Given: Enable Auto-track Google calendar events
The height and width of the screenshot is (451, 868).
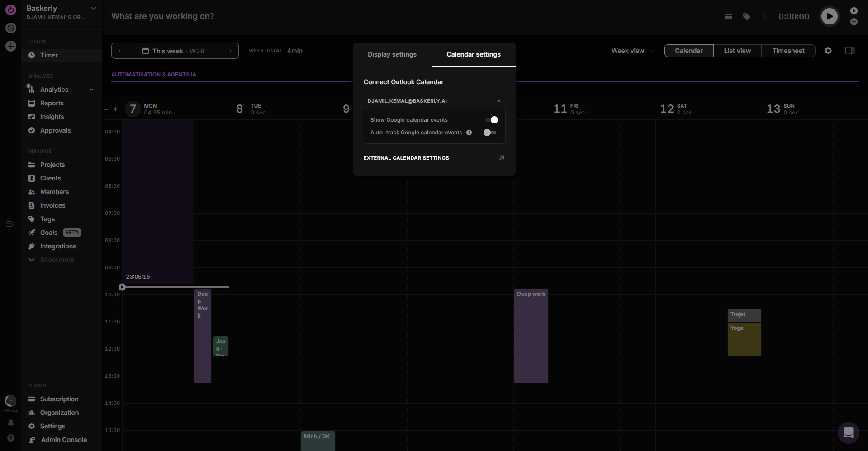Looking at the screenshot, I should [x=489, y=133].
